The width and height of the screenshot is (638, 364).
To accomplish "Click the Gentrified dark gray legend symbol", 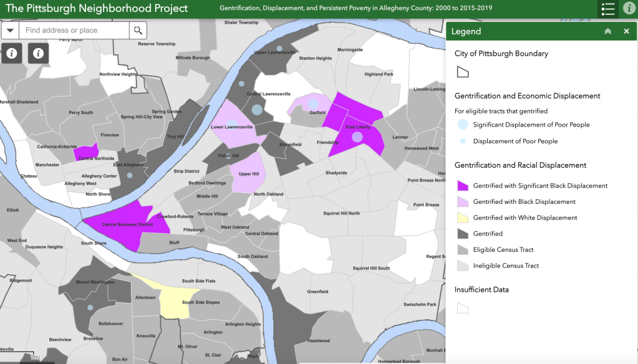I will pos(462,233).
